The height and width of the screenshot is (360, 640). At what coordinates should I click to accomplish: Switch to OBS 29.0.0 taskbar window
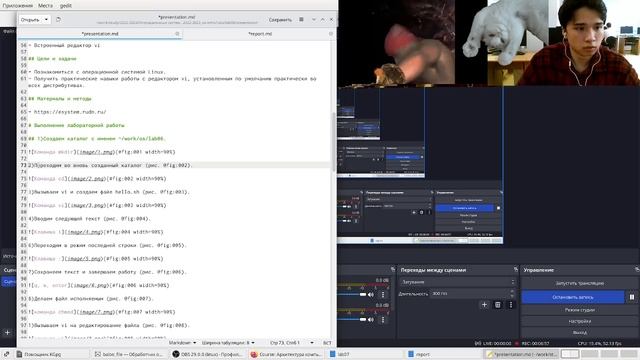click(207, 354)
